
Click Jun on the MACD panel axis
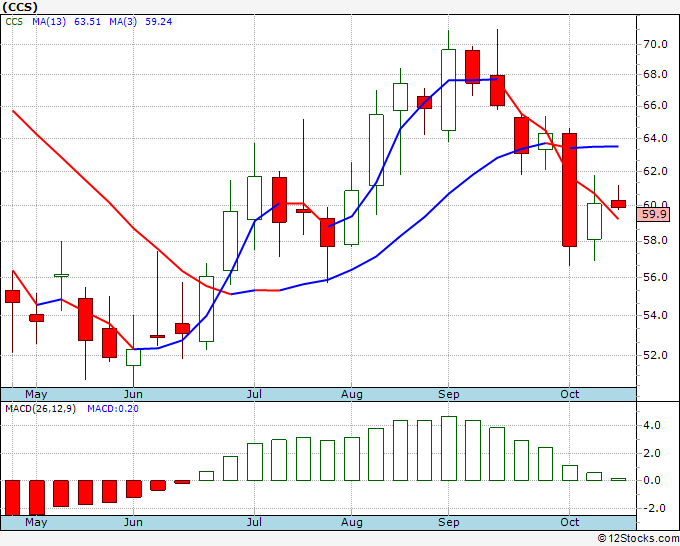point(133,522)
